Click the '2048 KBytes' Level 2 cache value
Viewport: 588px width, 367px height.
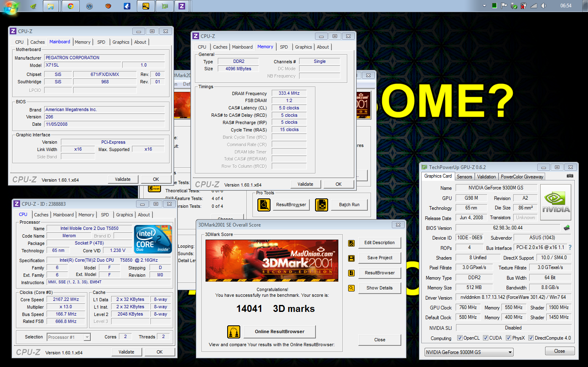pyautogui.click(x=130, y=314)
